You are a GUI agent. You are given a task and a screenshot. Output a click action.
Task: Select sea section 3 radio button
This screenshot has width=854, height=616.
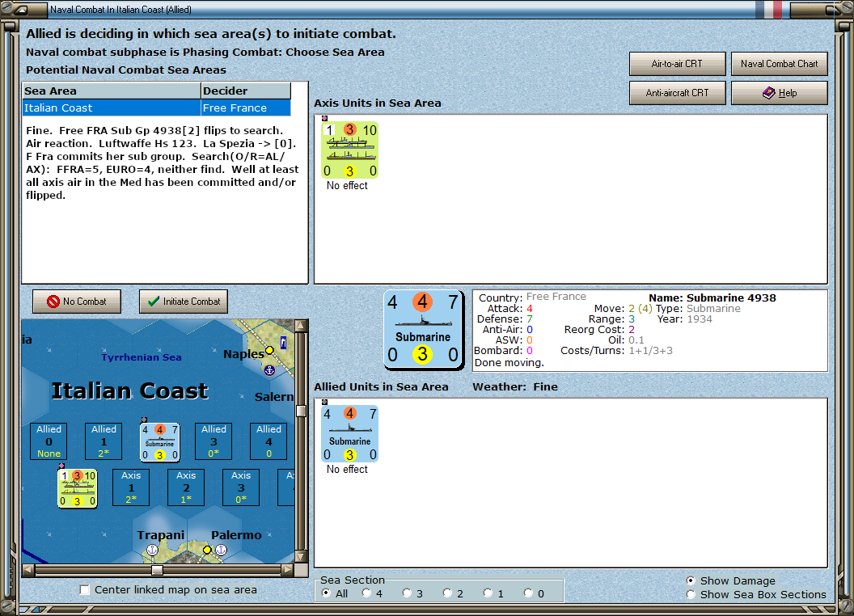coord(407,593)
